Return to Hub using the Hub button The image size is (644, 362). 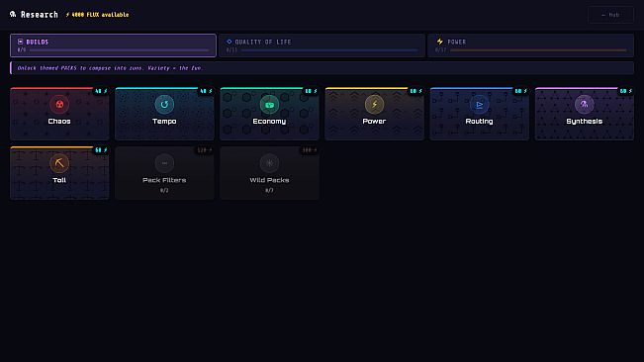[x=610, y=15]
